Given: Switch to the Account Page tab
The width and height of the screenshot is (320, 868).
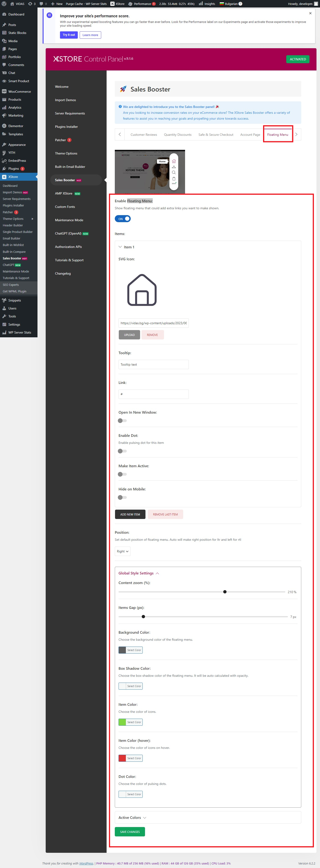Looking at the screenshot, I should click(250, 134).
